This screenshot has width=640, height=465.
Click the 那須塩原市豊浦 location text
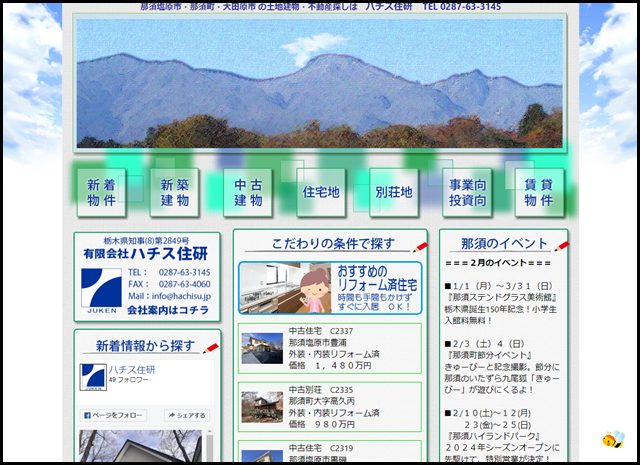point(318,342)
